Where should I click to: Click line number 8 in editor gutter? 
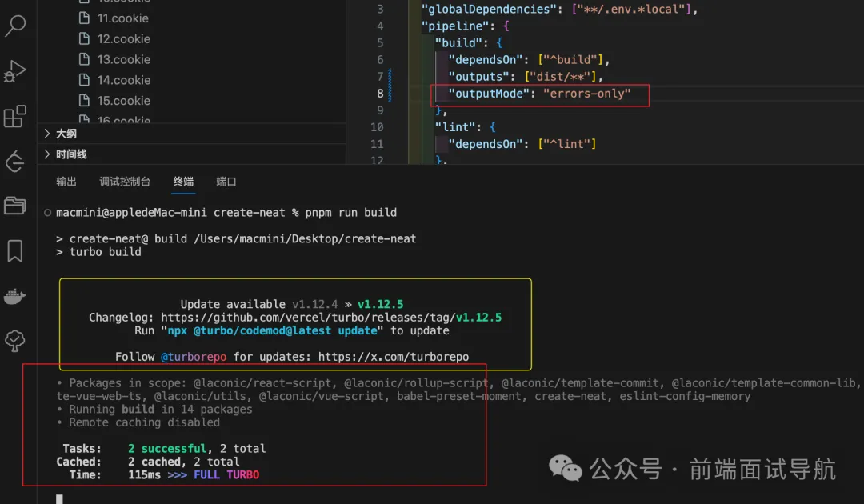380,94
